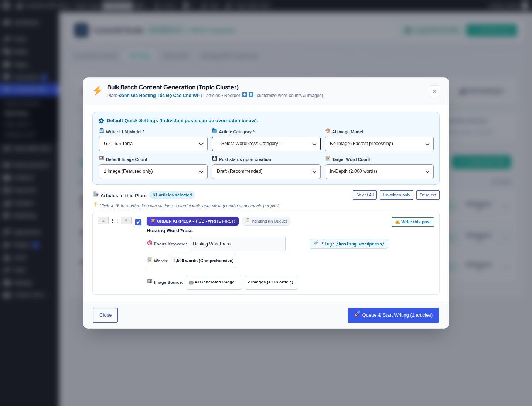Click Write this post button

click(413, 222)
